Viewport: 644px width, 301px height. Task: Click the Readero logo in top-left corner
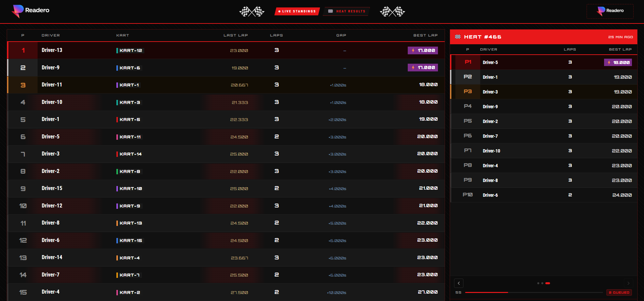(31, 11)
